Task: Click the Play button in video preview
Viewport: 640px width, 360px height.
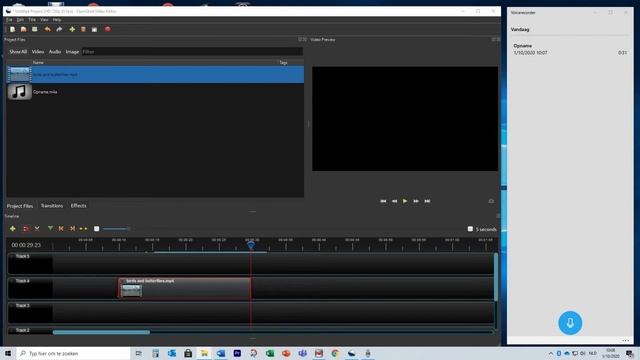Action: coord(405,201)
